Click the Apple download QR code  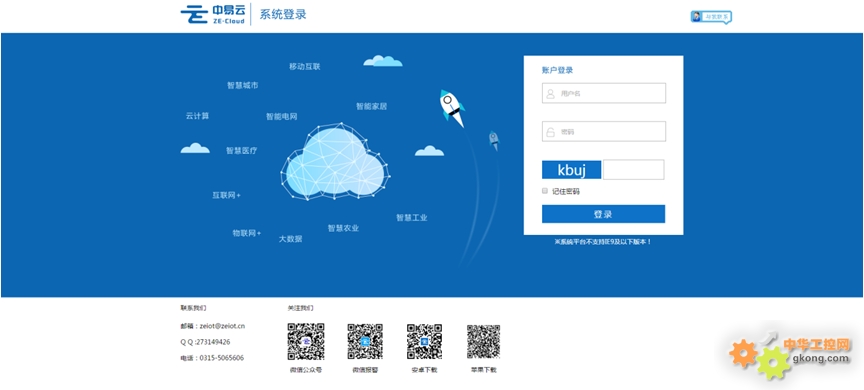tap(483, 342)
